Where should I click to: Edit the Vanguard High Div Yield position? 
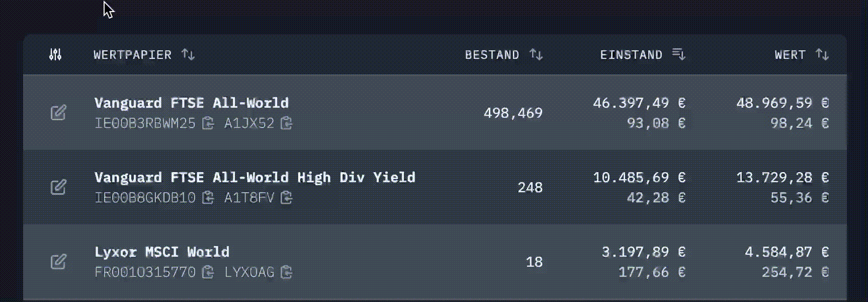click(x=58, y=187)
